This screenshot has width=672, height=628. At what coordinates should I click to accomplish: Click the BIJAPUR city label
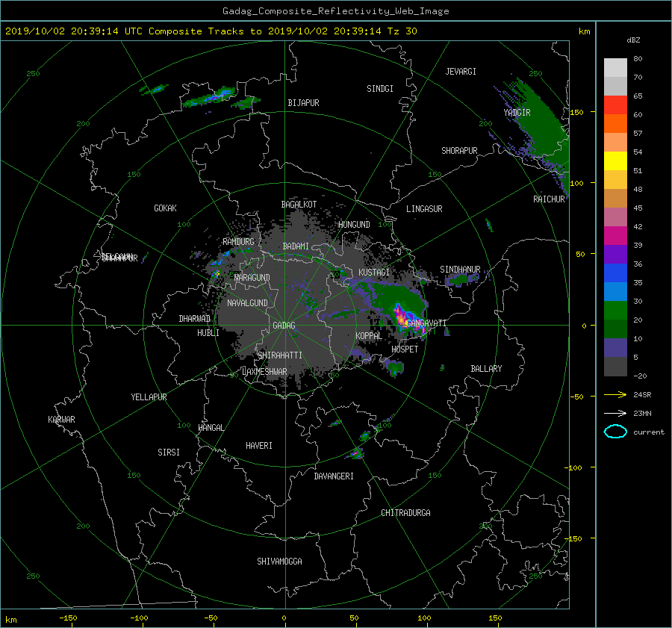coord(303,103)
